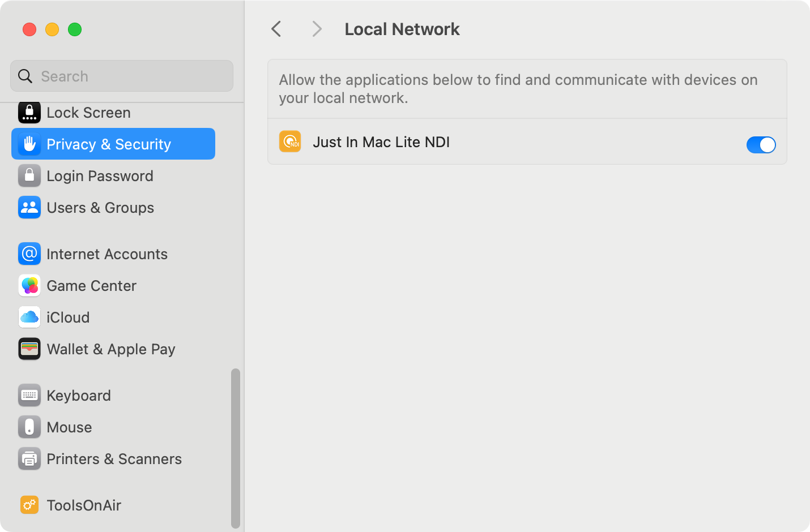Click the Game Center bubbles icon
The image size is (810, 532).
(x=29, y=286)
